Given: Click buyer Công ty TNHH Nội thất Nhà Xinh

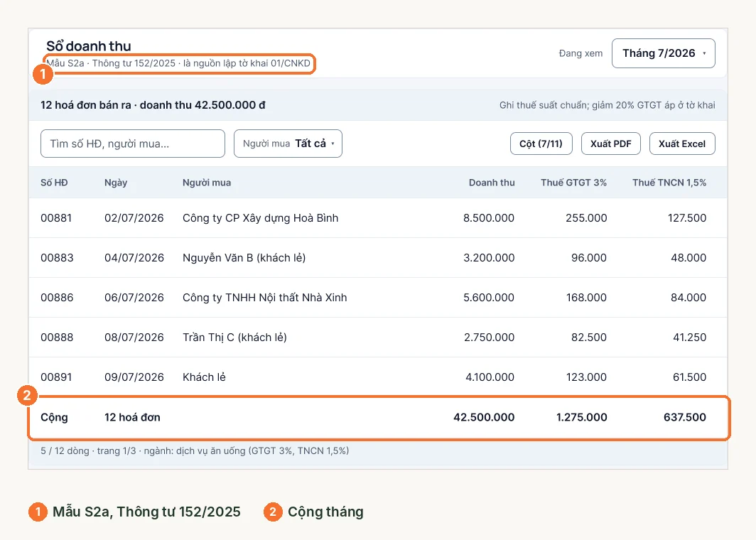Looking at the screenshot, I should point(265,298).
